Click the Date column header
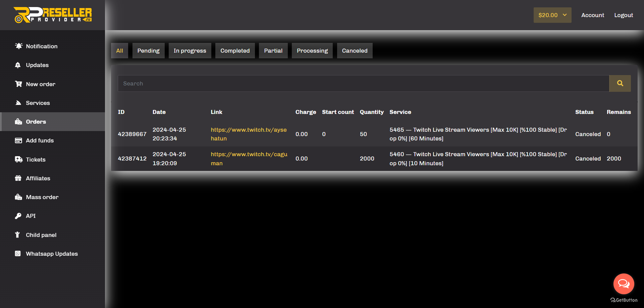644x308 pixels. coord(159,112)
